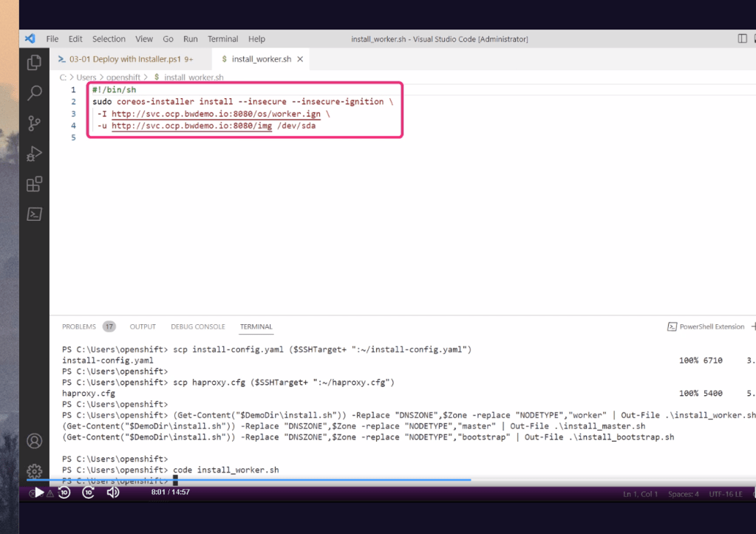Screen dimensions: 756x534
Task: Click the UTF-16 LE encoding status entry
Action: [x=726, y=494]
